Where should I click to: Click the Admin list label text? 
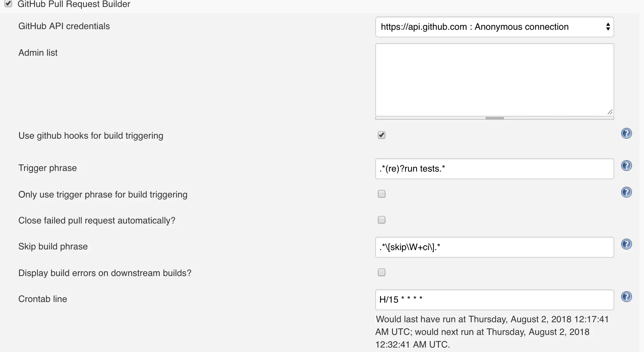(x=38, y=53)
